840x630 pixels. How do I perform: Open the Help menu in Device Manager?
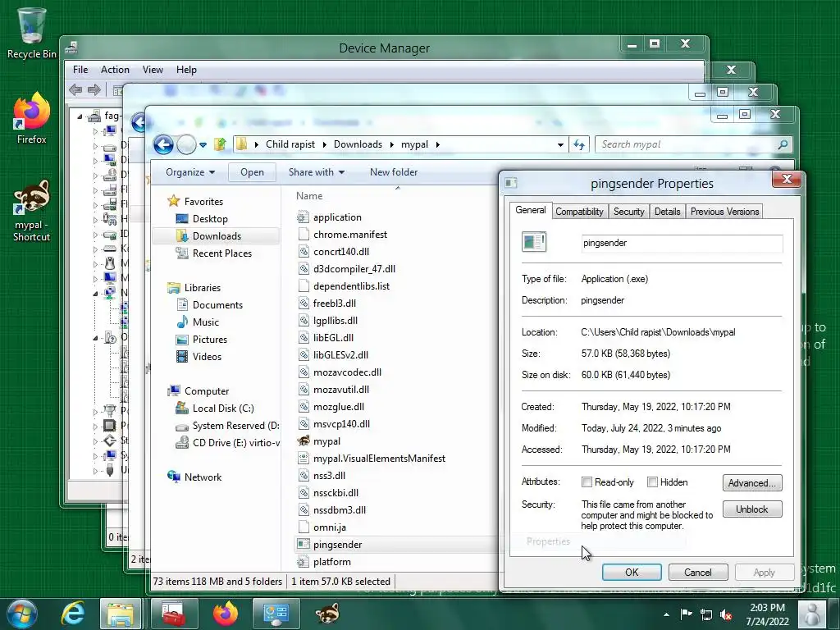coord(186,70)
